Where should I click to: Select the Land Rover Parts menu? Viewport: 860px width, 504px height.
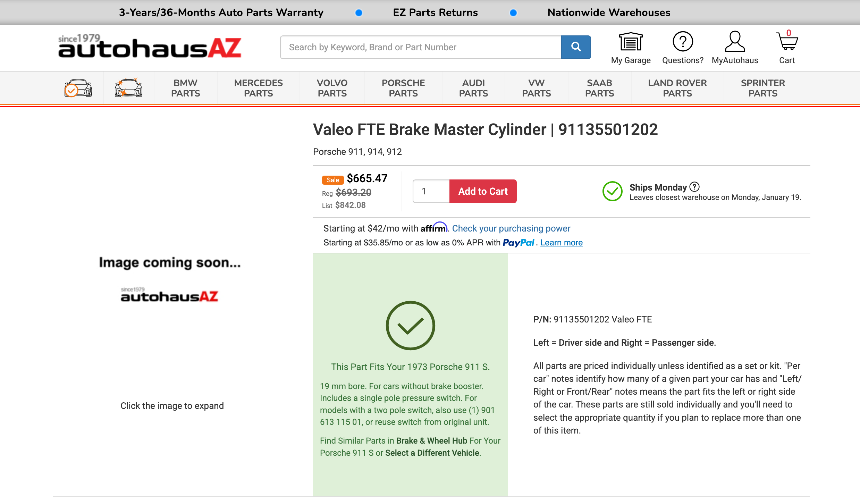point(677,88)
